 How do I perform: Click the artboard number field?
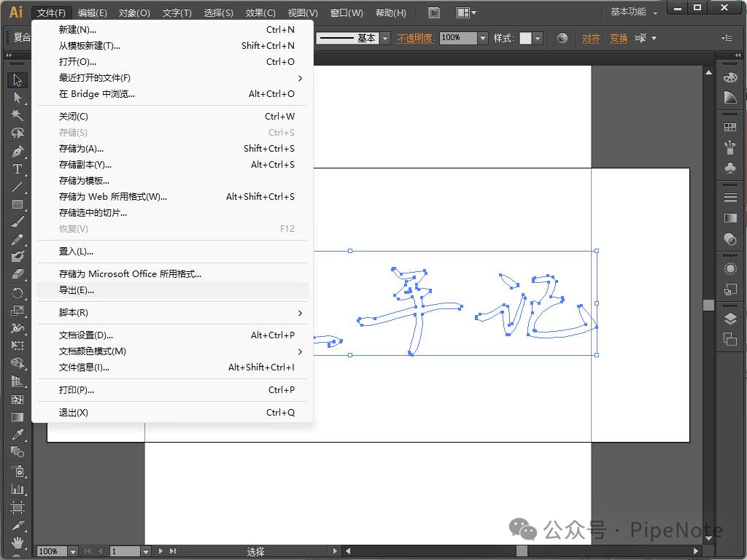(x=125, y=551)
